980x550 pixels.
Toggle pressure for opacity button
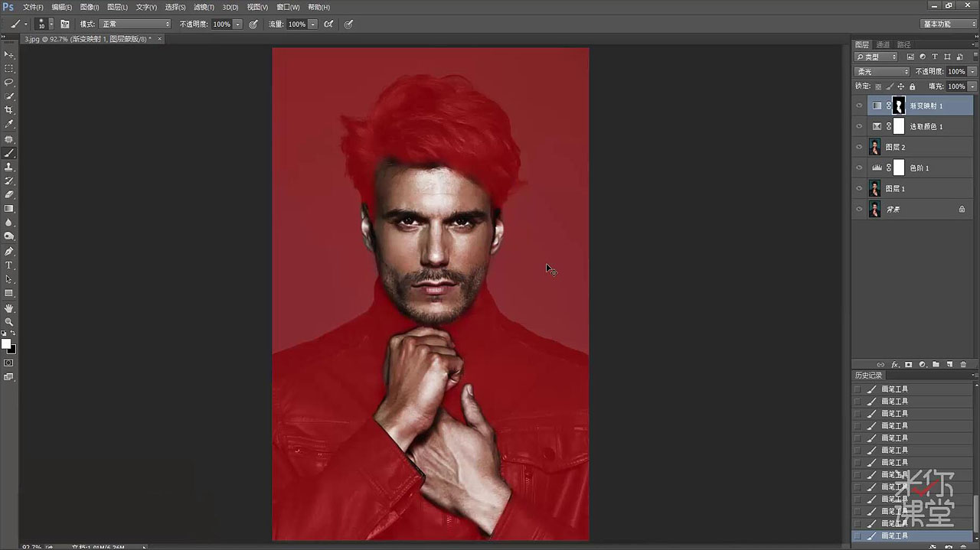[x=253, y=24]
